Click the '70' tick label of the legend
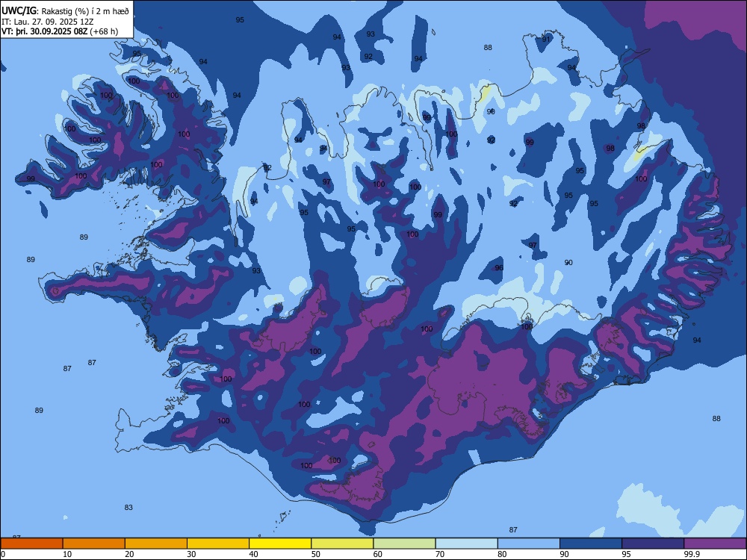This screenshot has width=747, height=560. coord(440,554)
